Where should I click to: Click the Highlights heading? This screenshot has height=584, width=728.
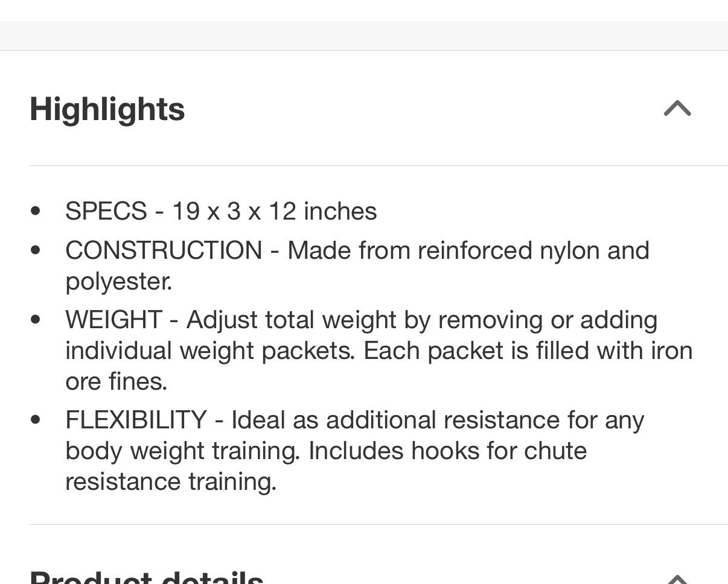(107, 109)
